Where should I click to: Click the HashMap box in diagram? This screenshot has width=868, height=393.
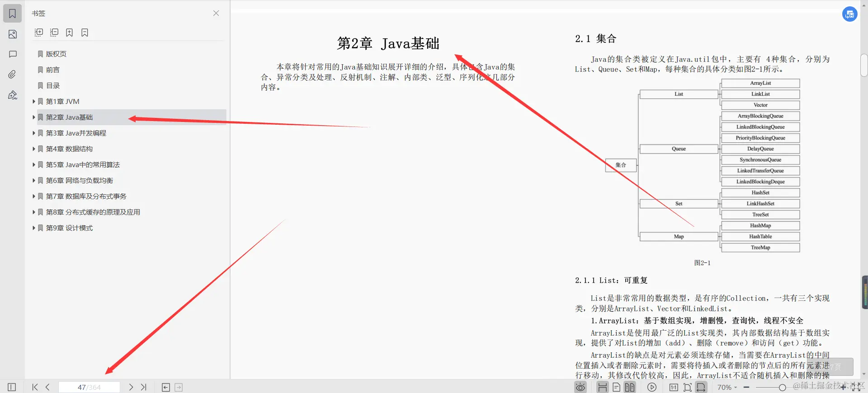click(760, 225)
